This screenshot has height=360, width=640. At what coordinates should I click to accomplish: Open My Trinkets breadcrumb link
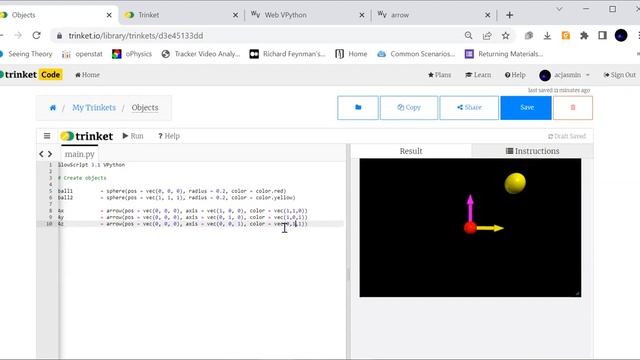tap(94, 108)
